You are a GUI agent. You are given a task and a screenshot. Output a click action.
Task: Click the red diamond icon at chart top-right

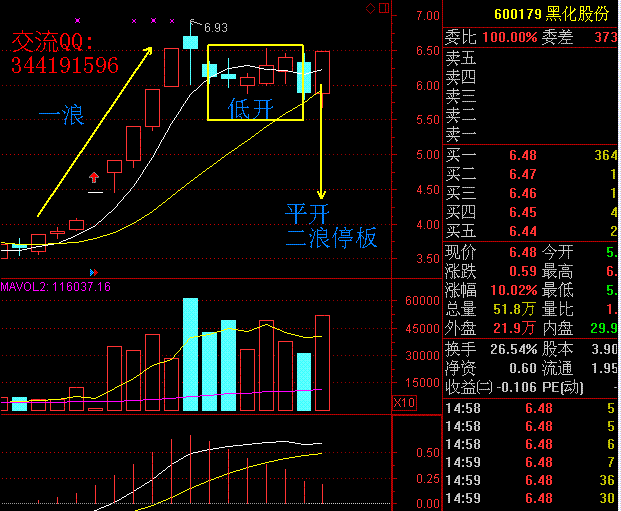tap(370, 9)
